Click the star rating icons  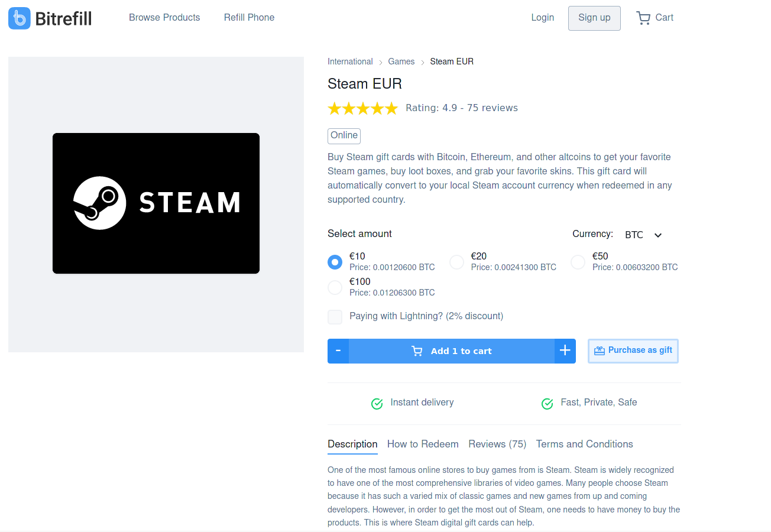click(x=363, y=108)
